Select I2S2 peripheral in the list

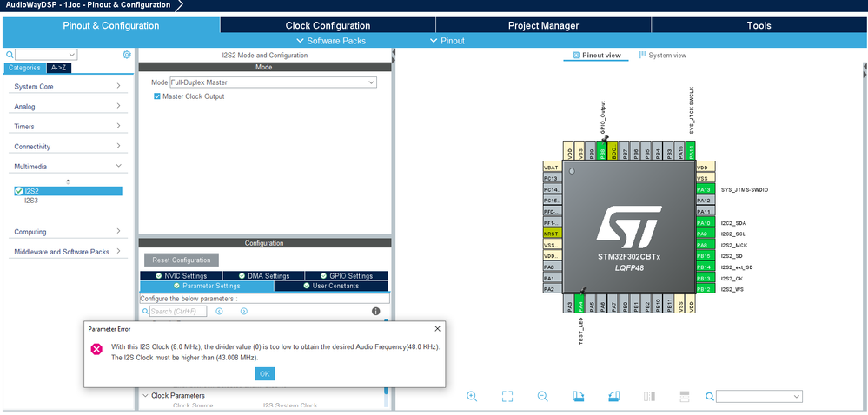point(68,191)
